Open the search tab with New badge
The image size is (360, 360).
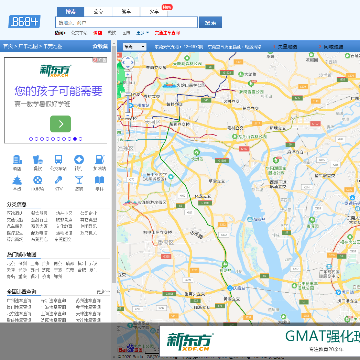(155, 12)
